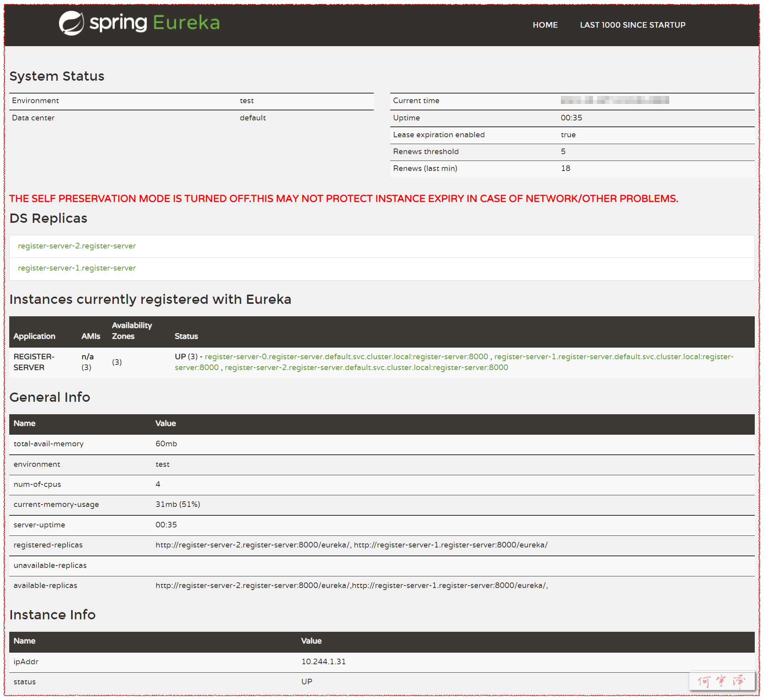The image size is (764, 700).
Task: Click the Uptime value 00:35
Action: [x=571, y=118]
